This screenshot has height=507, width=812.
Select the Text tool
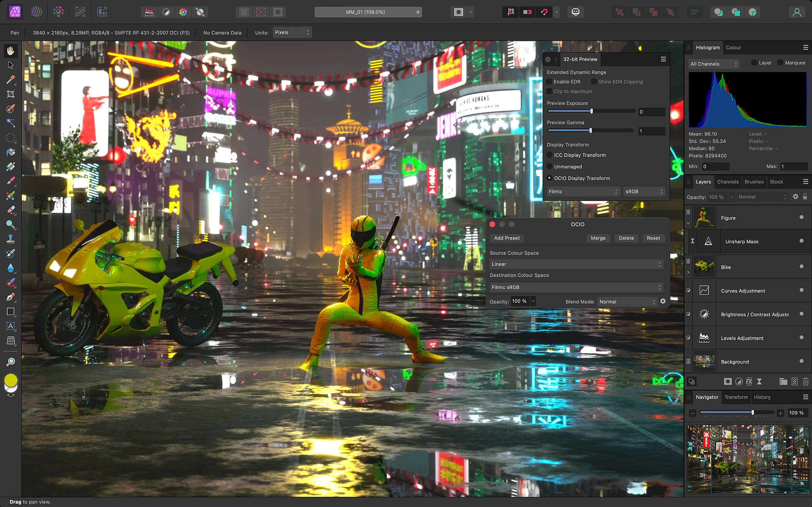pos(10,326)
